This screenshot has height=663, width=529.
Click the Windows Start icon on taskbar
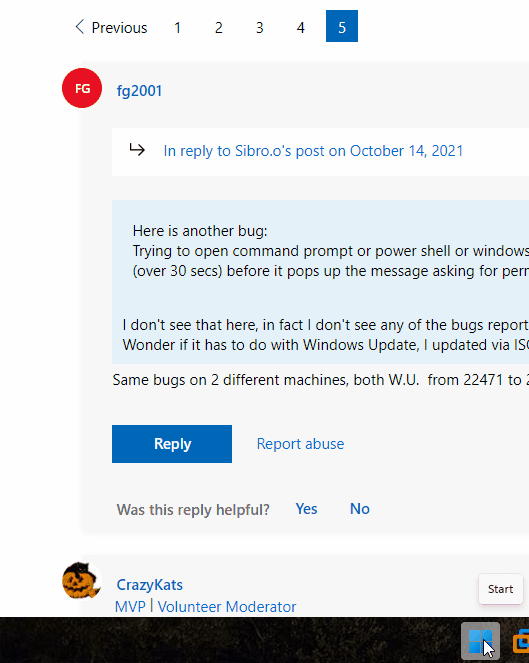(x=480, y=641)
